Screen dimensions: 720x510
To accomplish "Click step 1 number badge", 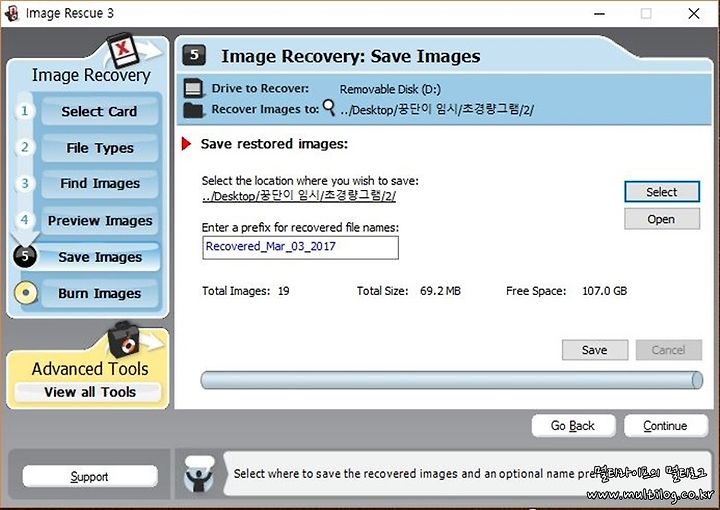I will 24,111.
